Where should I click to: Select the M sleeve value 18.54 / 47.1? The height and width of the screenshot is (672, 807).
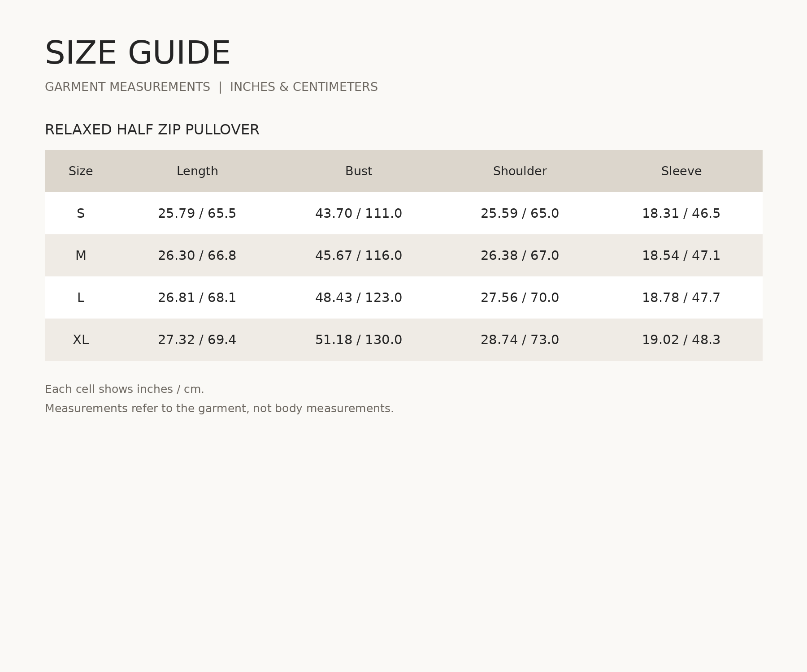(x=681, y=255)
